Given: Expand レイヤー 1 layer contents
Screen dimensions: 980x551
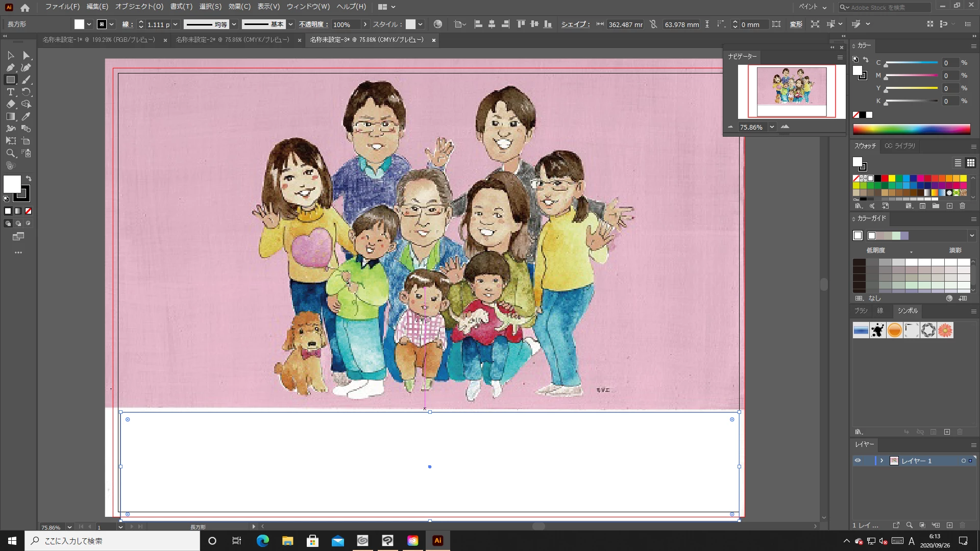Looking at the screenshot, I should 881,461.
